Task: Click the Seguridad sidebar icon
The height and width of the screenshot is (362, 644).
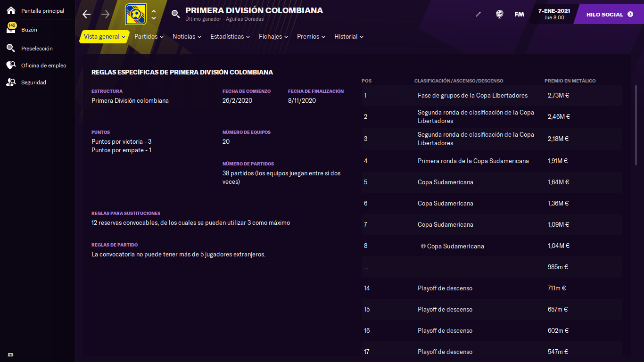Action: tap(11, 82)
